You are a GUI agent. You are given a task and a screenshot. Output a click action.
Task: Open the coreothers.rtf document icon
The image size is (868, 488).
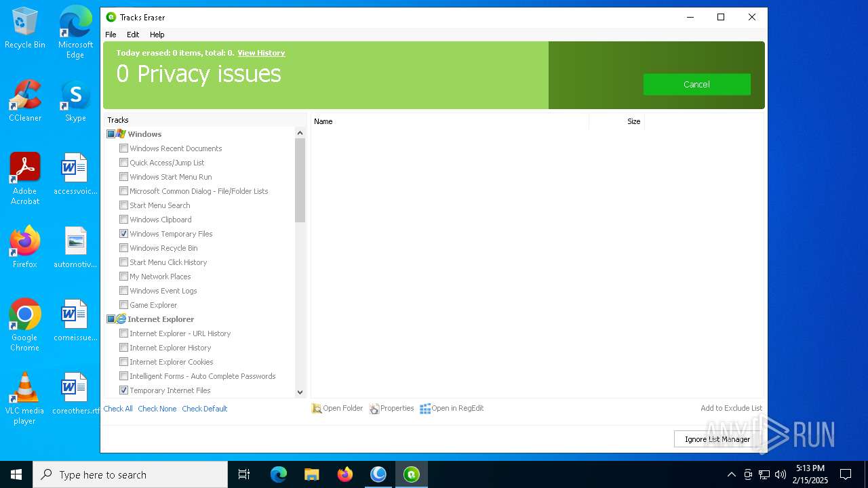(75, 394)
